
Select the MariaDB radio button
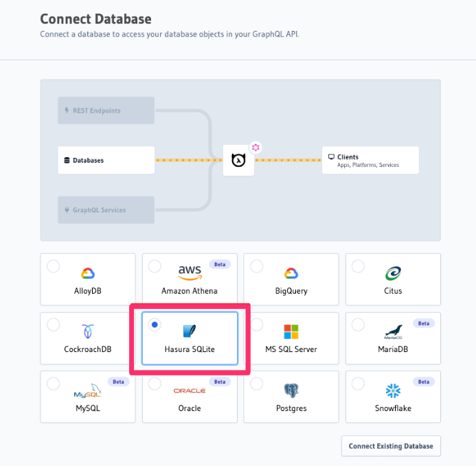(x=358, y=325)
